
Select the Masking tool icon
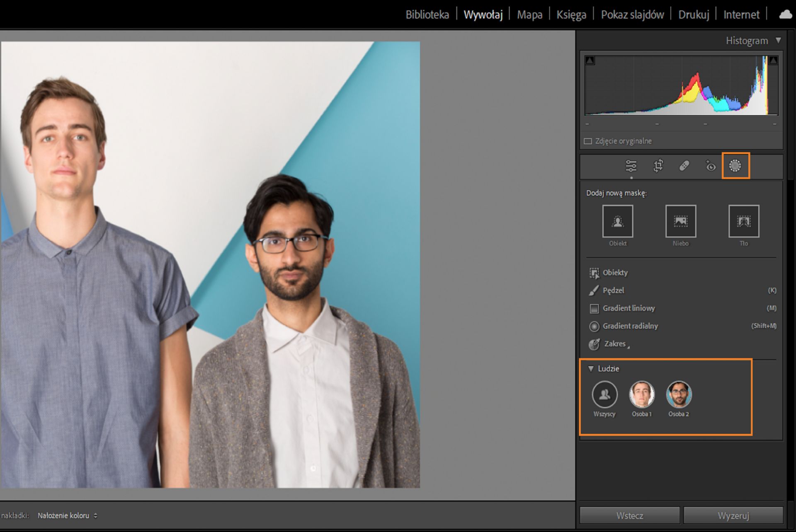735,166
